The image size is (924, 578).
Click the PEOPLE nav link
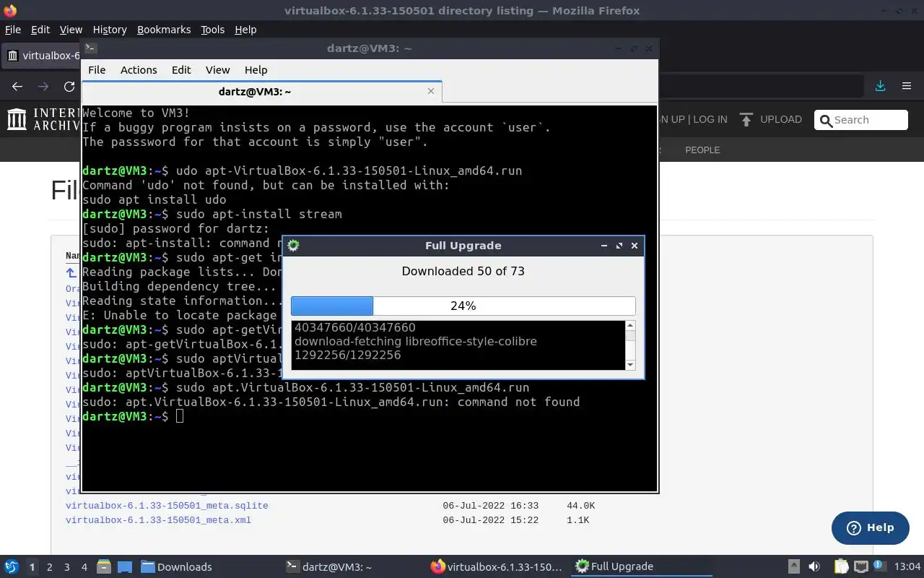[702, 150]
